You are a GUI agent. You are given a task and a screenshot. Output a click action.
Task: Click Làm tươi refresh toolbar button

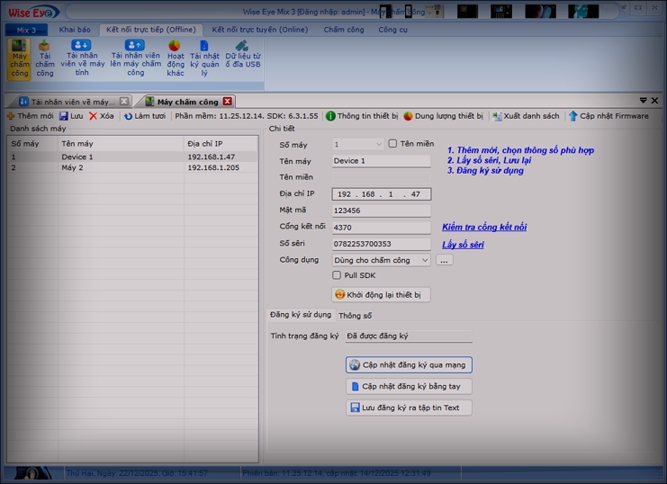point(144,116)
